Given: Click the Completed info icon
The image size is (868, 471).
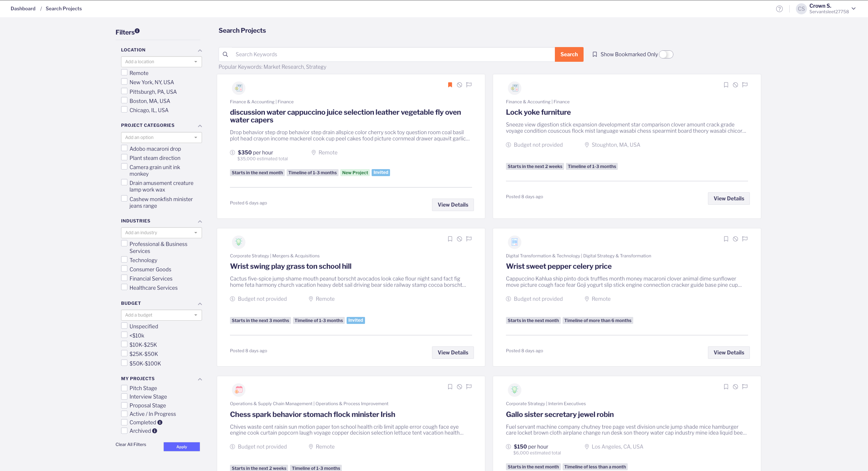Looking at the screenshot, I should coord(160,422).
